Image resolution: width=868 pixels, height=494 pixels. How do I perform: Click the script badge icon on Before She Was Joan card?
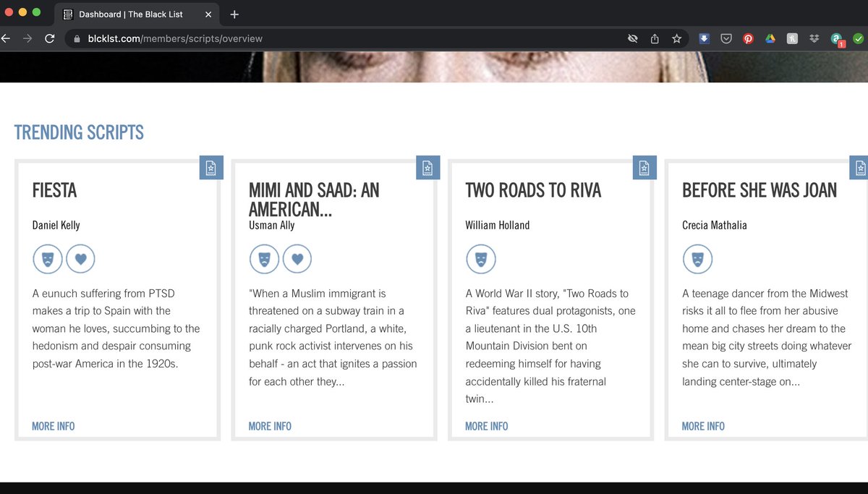(x=859, y=168)
